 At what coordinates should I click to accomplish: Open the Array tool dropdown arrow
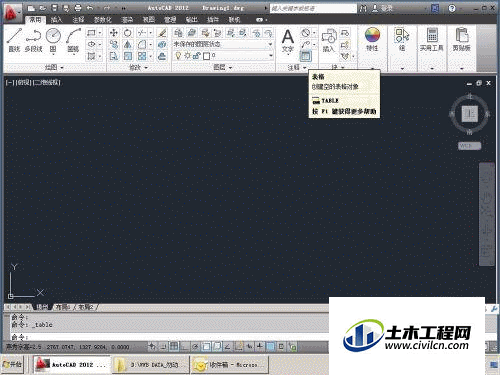point(151,56)
